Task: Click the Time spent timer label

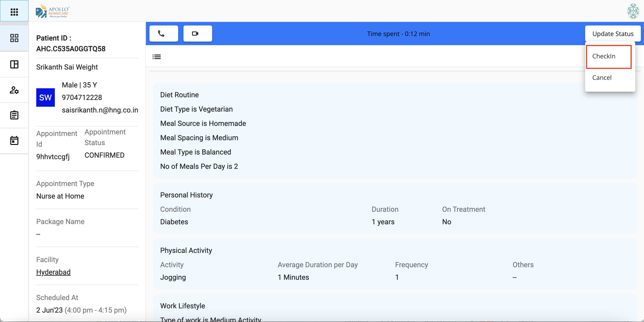Action: click(x=398, y=34)
